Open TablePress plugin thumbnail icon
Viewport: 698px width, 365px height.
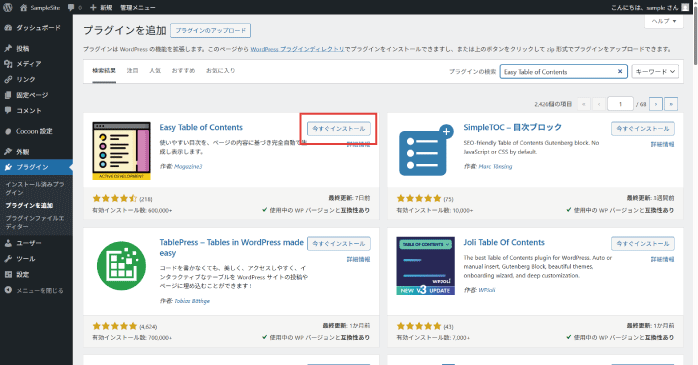(122, 266)
